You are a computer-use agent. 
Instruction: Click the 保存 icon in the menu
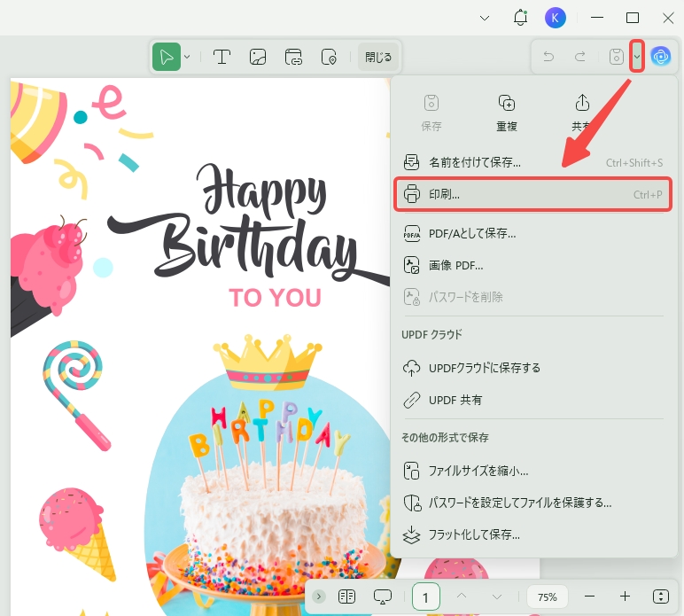tap(431, 113)
